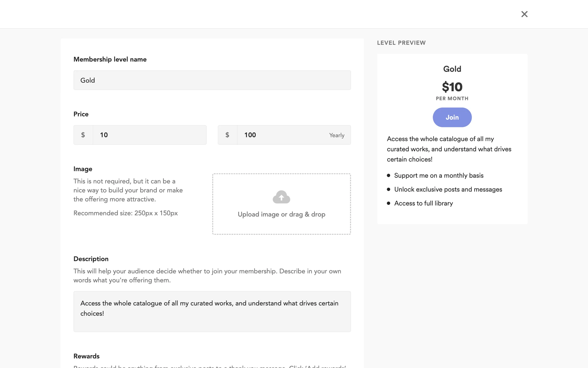
Task: Click the cloud upload icon
Action: (x=281, y=197)
